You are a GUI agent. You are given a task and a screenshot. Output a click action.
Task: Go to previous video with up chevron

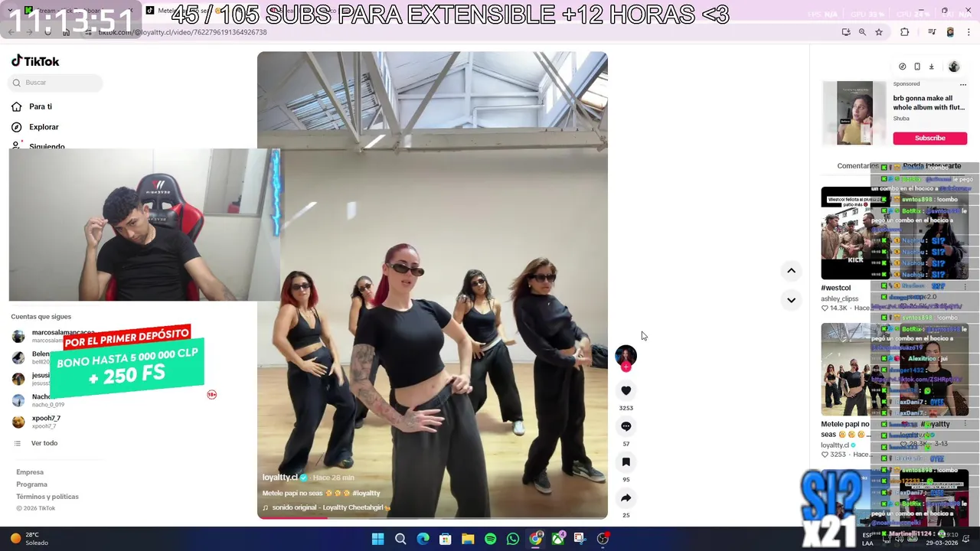pyautogui.click(x=791, y=270)
